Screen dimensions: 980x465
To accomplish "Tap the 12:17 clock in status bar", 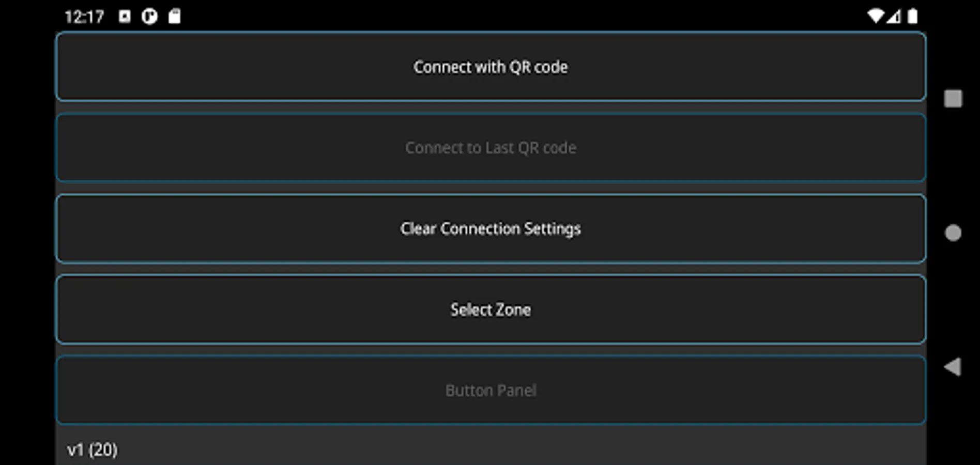I will [x=84, y=17].
